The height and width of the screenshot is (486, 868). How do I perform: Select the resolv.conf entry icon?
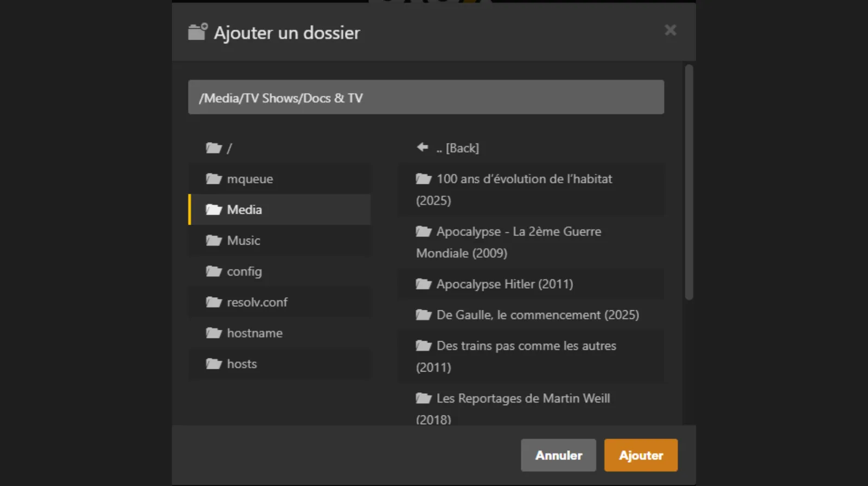click(x=214, y=303)
